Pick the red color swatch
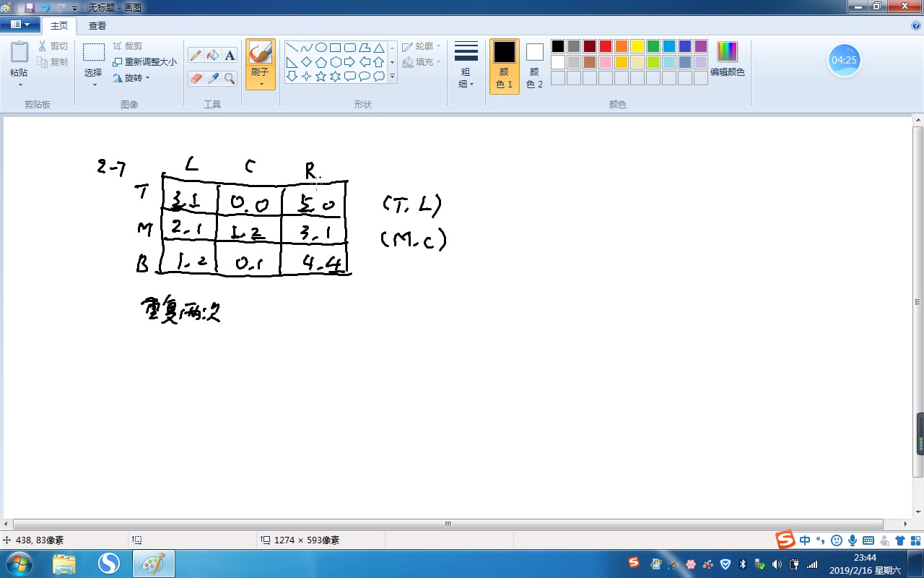 tap(606, 46)
